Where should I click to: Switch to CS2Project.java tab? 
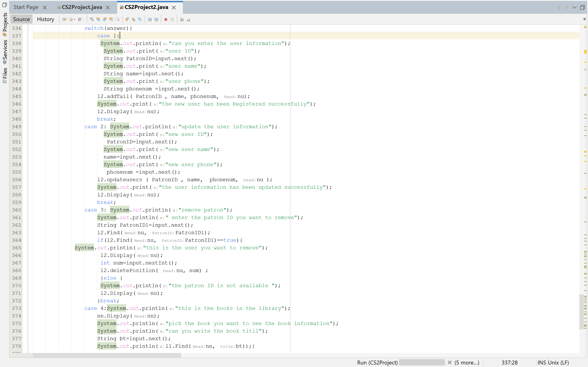[x=82, y=7]
